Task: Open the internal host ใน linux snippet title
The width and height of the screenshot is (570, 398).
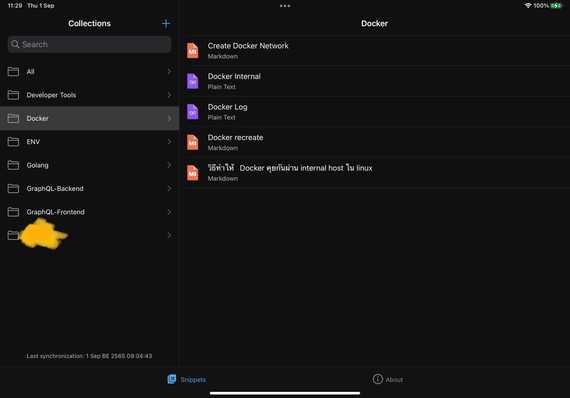Action: click(290, 168)
